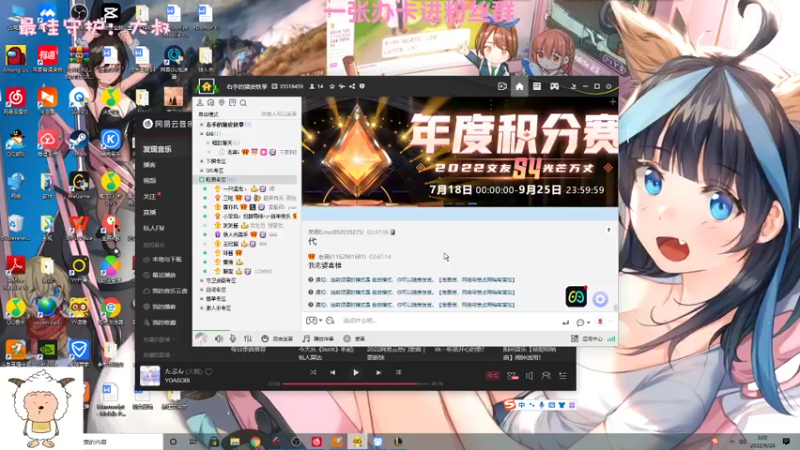
Task: Open the gamepad emoji picker in chat bar
Action: pyautogui.click(x=311, y=321)
